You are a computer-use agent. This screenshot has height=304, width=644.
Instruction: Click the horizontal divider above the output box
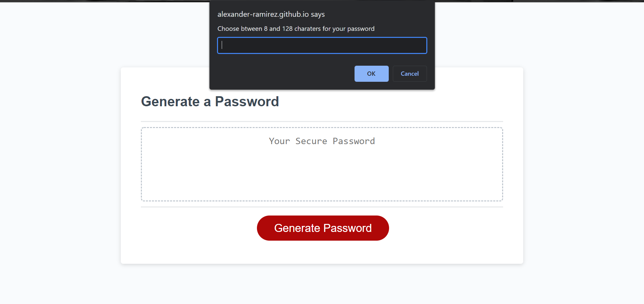point(322,121)
